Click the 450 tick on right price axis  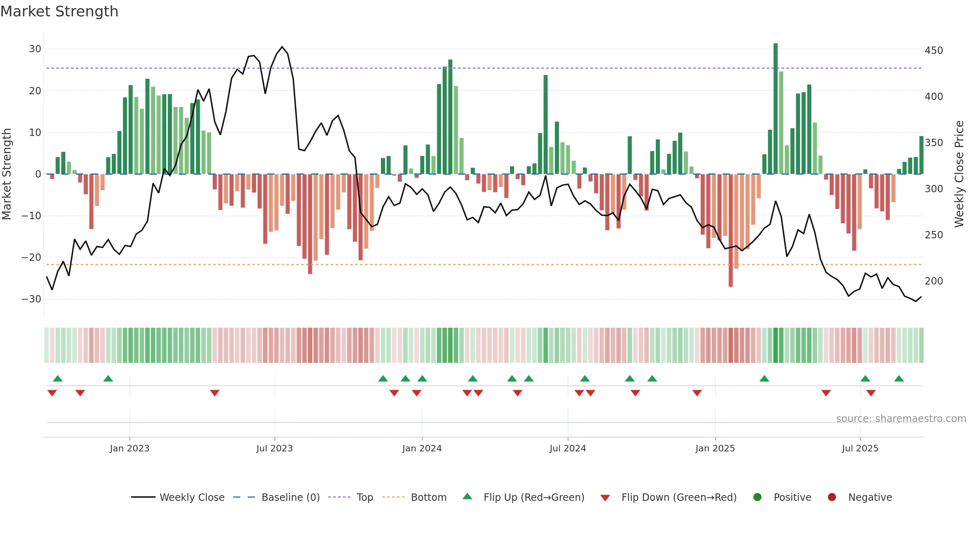(934, 51)
